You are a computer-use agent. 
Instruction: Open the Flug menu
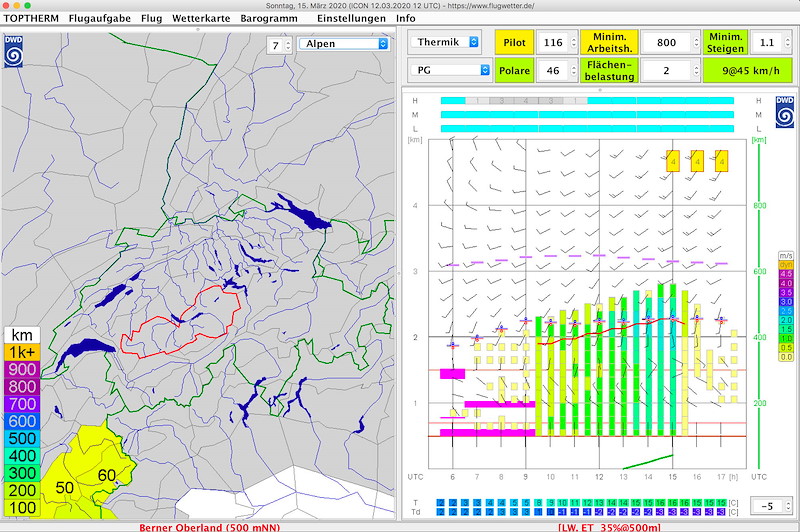point(152,18)
